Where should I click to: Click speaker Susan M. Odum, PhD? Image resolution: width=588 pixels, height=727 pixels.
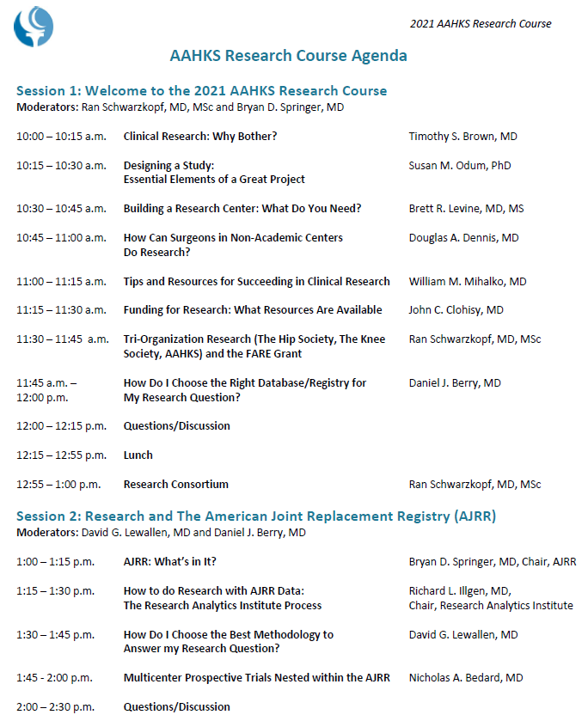[460, 166]
